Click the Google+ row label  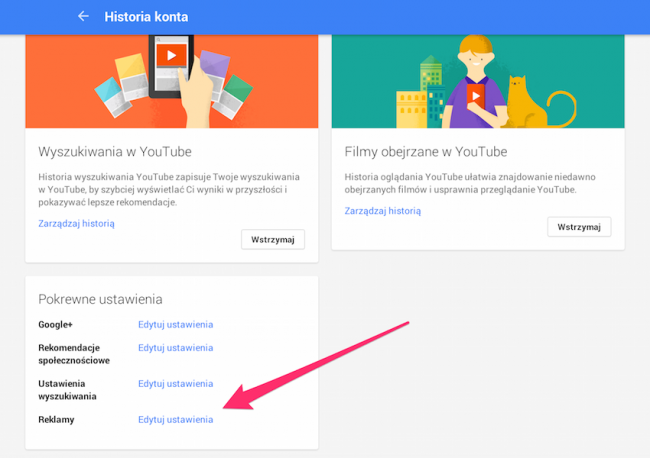pyautogui.click(x=56, y=325)
